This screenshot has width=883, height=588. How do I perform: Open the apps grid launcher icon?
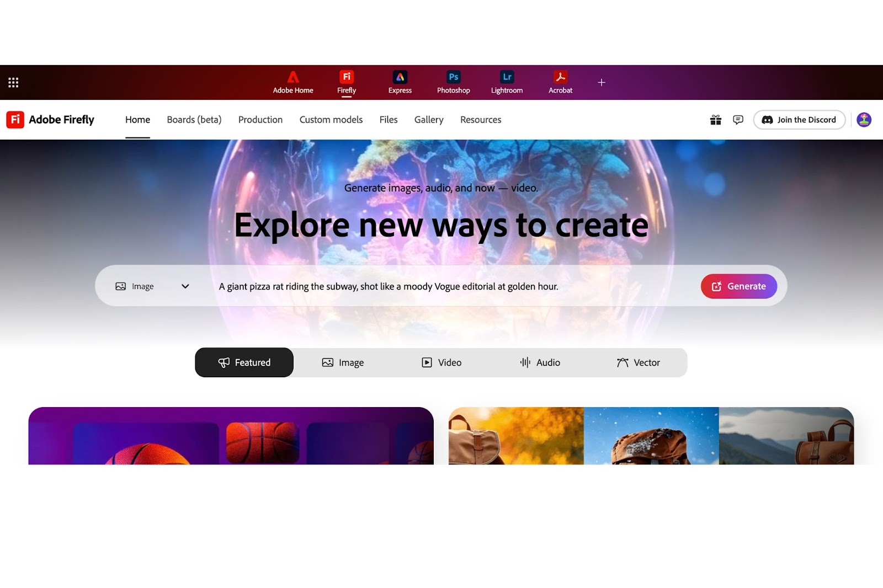[x=13, y=83]
